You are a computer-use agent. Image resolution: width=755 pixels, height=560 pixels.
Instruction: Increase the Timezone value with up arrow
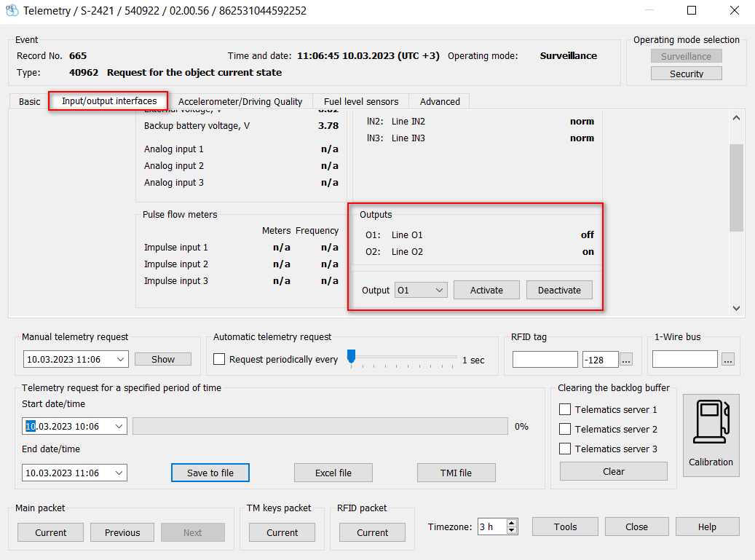point(512,523)
